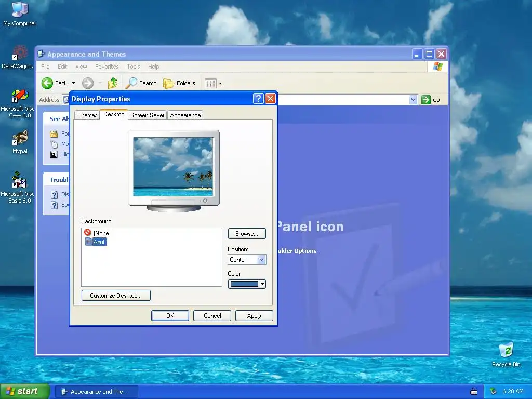532x399 pixels.
Task: Click the Go button next to address bar
Action: [x=431, y=100]
